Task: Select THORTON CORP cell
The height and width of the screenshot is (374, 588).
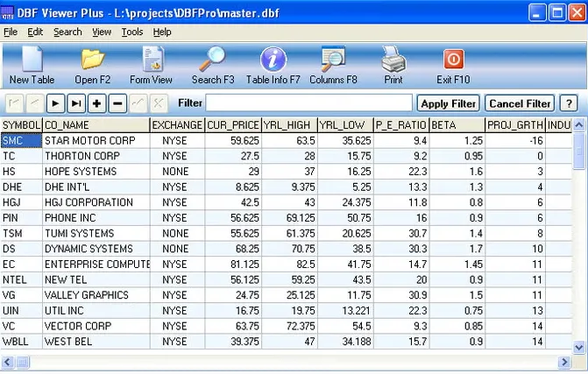Action: [x=96, y=156]
